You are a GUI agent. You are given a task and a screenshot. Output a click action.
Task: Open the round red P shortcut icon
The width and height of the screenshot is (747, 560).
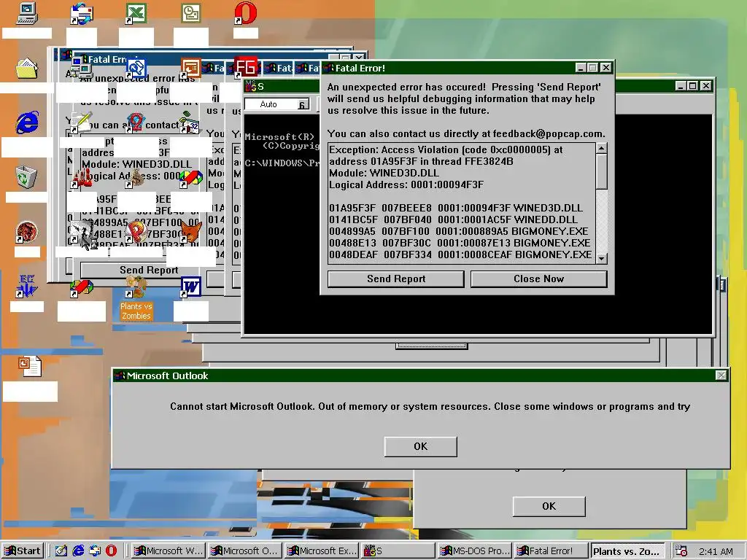[136, 232]
